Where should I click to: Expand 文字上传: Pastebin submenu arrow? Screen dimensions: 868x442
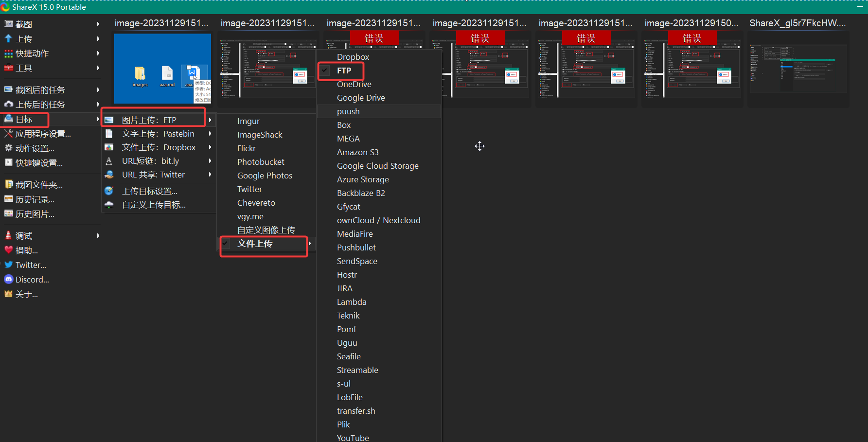tap(210, 133)
